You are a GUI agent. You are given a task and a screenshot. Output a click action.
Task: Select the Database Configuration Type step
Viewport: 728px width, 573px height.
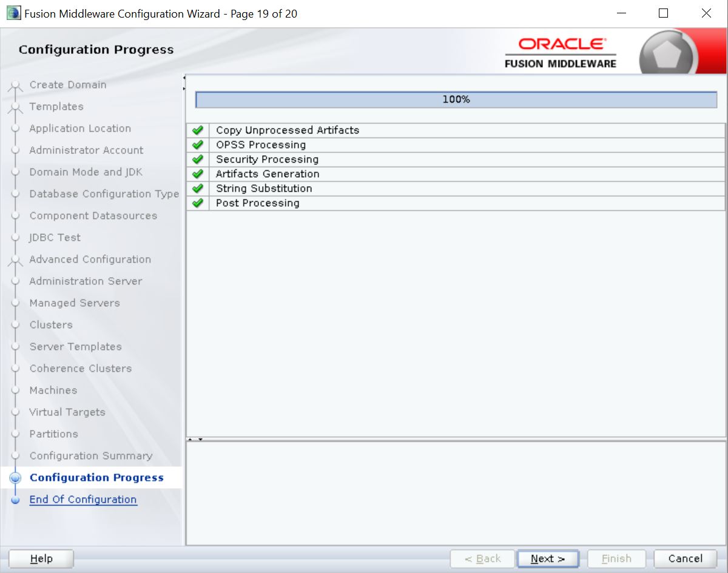(x=104, y=194)
